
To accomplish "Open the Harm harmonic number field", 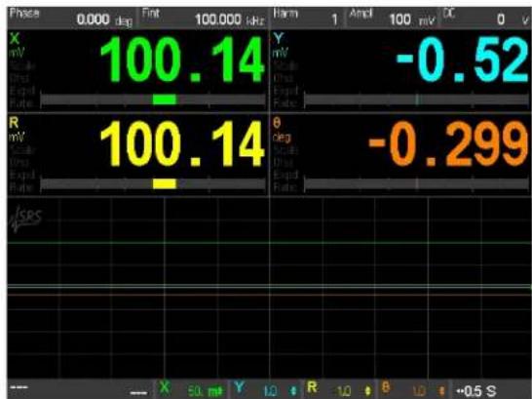I will click(x=307, y=19).
